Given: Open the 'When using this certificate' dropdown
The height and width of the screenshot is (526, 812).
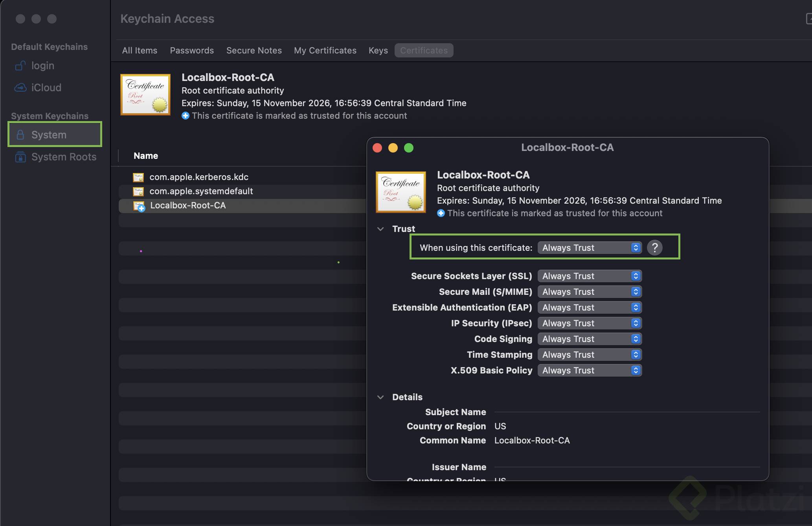Looking at the screenshot, I should tap(589, 248).
